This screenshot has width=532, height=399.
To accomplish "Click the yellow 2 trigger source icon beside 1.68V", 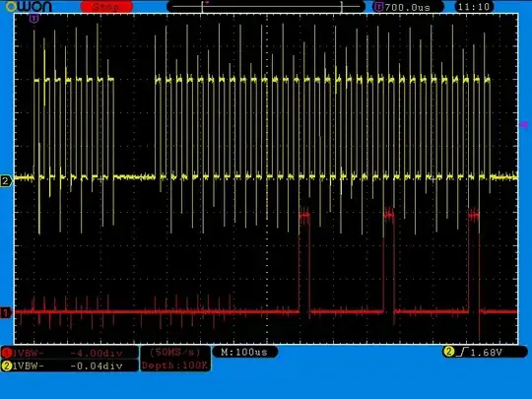I will tap(448, 352).
